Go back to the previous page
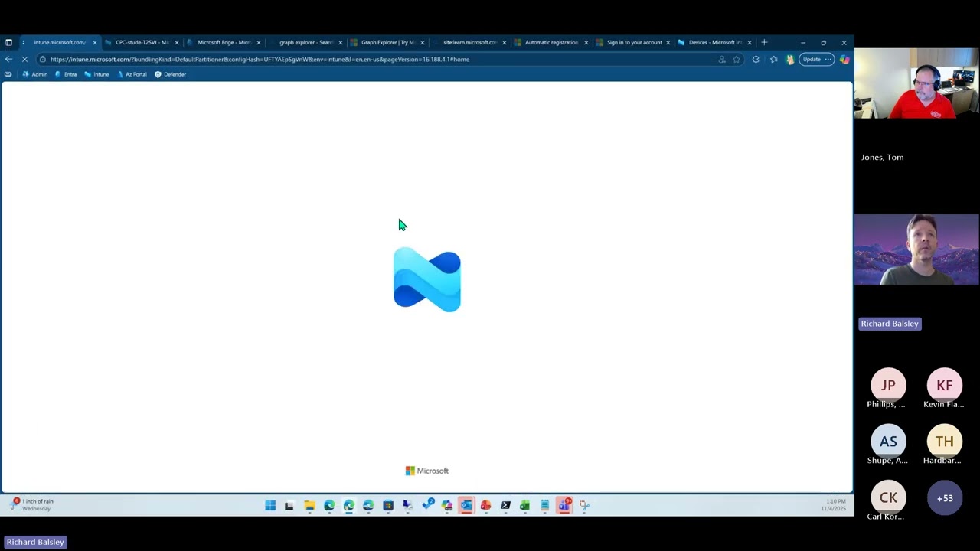 [8, 59]
